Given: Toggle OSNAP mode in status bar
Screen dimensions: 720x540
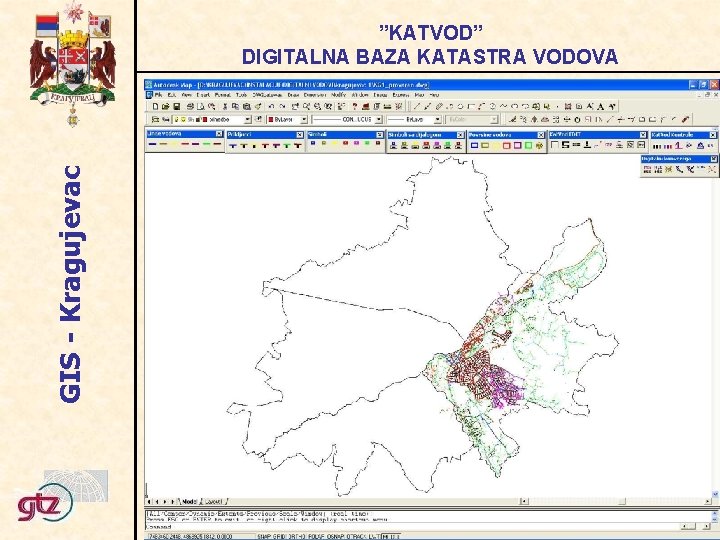Looking at the screenshot, I should click(x=335, y=536).
